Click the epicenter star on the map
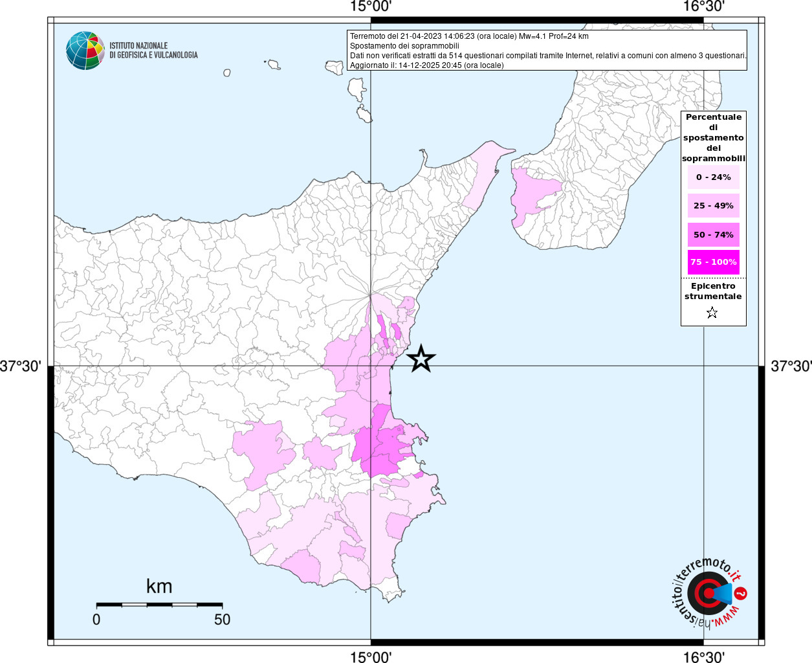 click(x=421, y=359)
